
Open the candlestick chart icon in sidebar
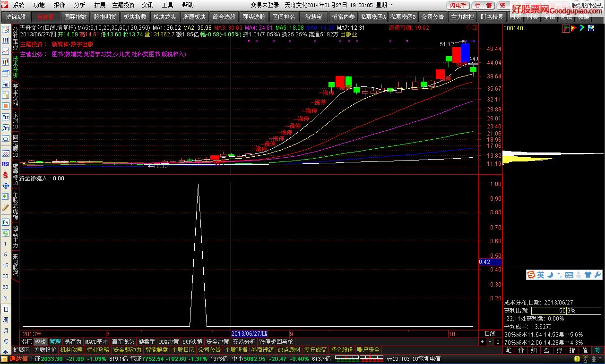(5, 62)
